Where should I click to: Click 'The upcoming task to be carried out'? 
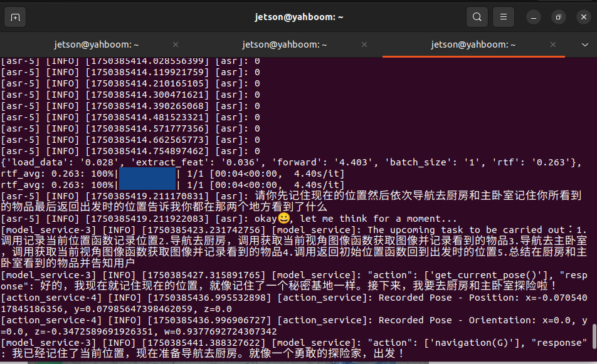(x=466, y=230)
